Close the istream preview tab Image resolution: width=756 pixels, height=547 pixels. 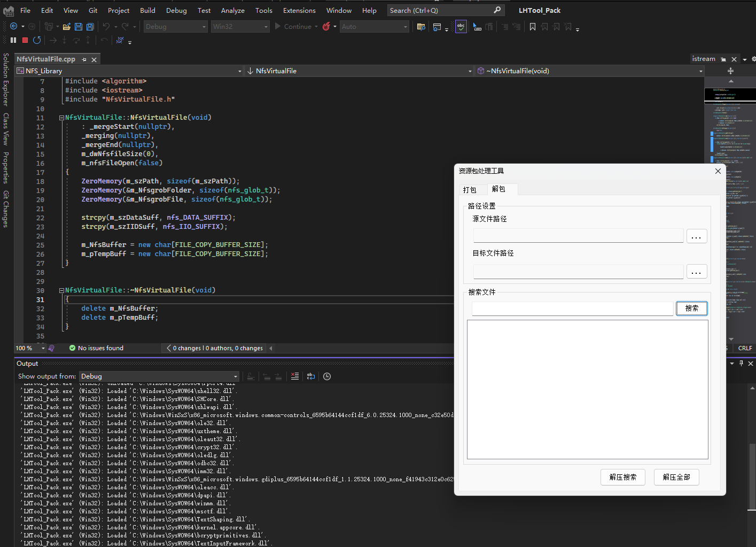click(x=734, y=59)
